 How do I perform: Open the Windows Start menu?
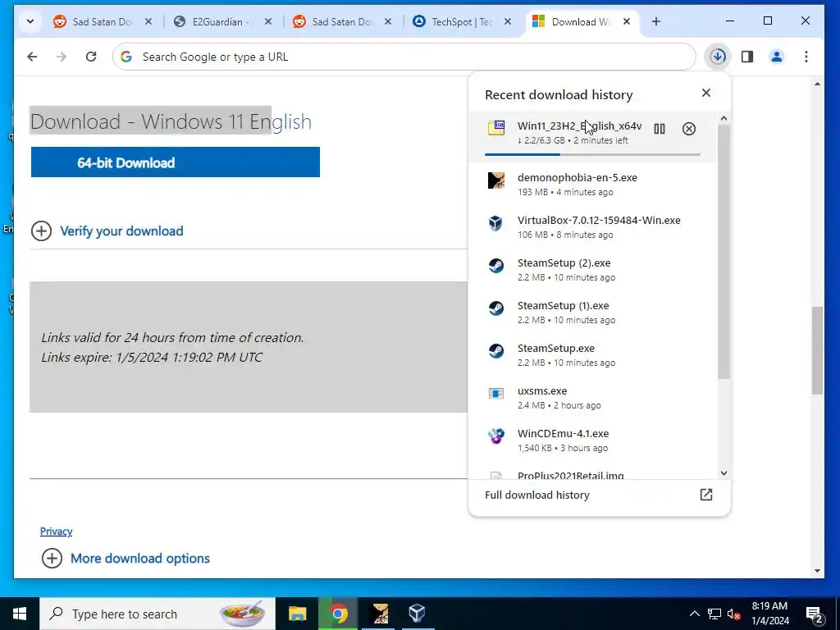coord(20,614)
